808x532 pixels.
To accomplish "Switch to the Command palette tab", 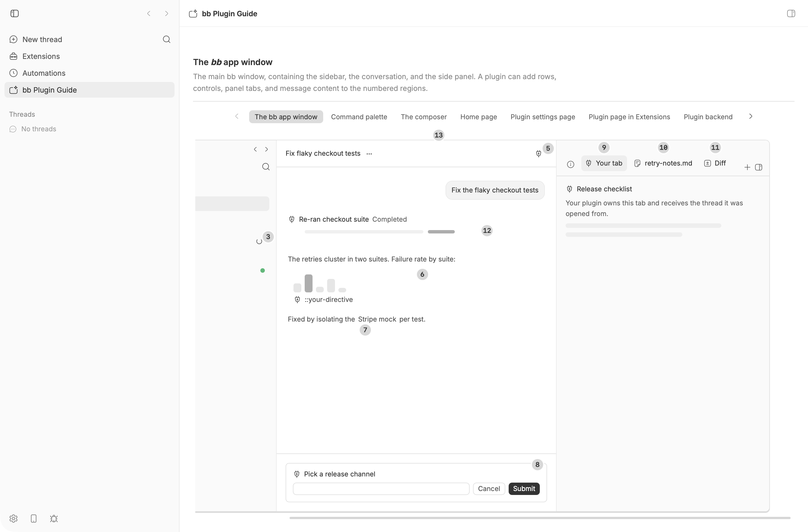I will click(x=359, y=117).
